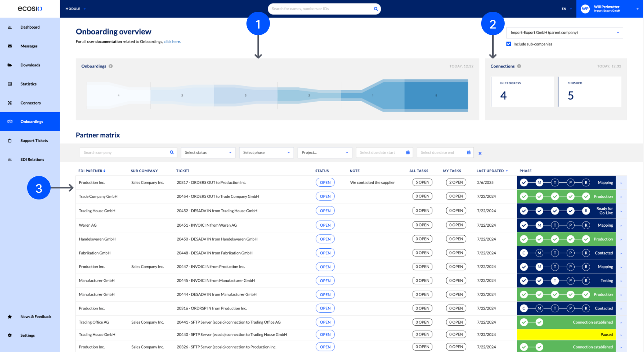Click the News & Feedback star icon
Image resolution: width=644 pixels, height=352 pixels.
pos(10,317)
